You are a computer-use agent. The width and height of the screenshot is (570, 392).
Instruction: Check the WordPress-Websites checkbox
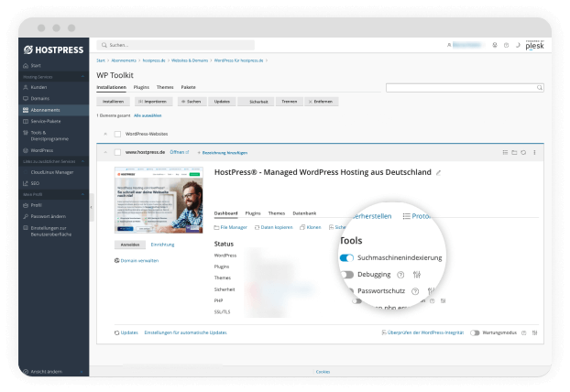tap(117, 134)
